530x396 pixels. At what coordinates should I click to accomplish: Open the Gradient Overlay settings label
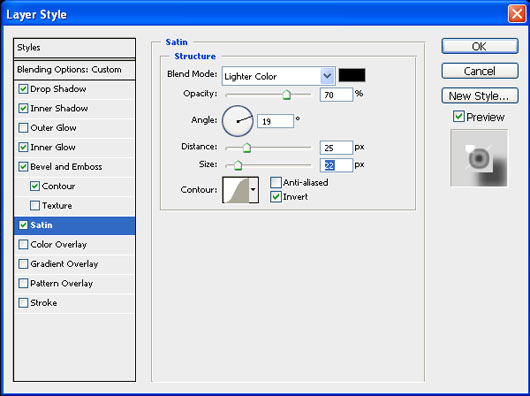click(64, 264)
